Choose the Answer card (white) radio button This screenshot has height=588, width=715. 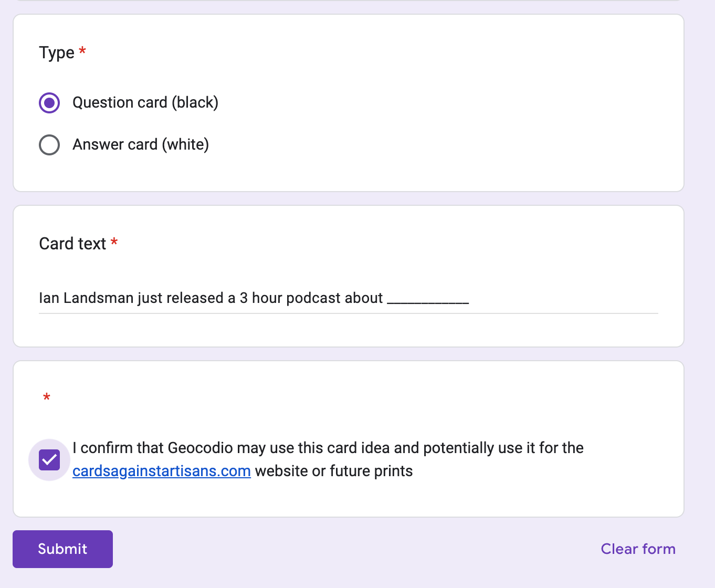coord(49,145)
